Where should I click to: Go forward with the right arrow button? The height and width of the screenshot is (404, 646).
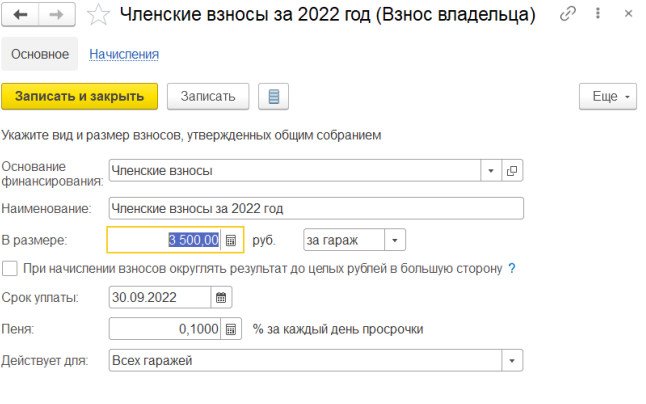(x=57, y=14)
